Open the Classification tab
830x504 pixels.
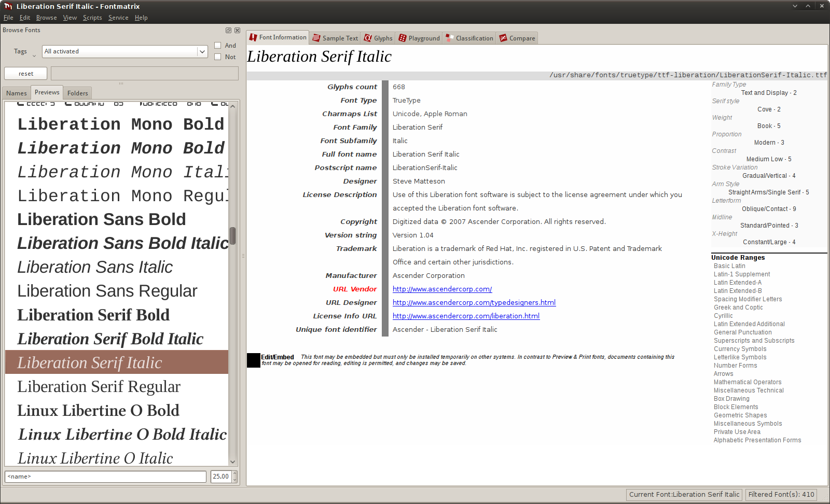(469, 38)
